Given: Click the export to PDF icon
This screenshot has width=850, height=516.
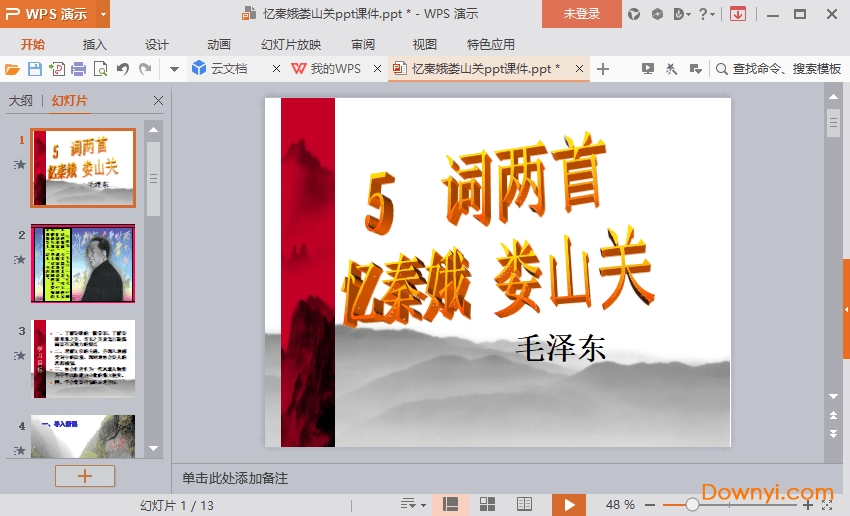Looking at the screenshot, I should (57, 69).
